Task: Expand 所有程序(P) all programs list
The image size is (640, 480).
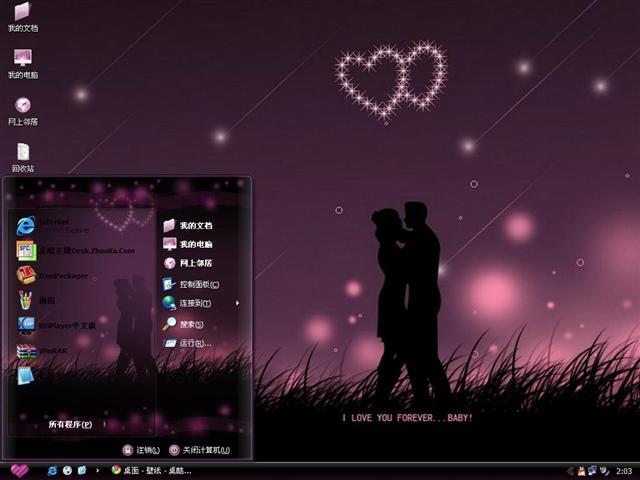Action: point(70,424)
